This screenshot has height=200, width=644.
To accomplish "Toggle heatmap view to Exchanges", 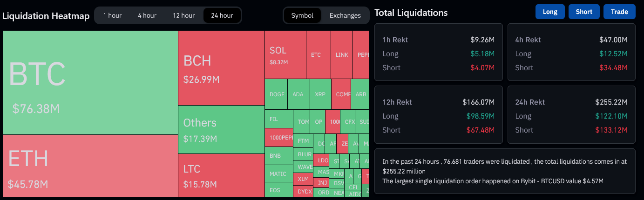I will 345,15.
